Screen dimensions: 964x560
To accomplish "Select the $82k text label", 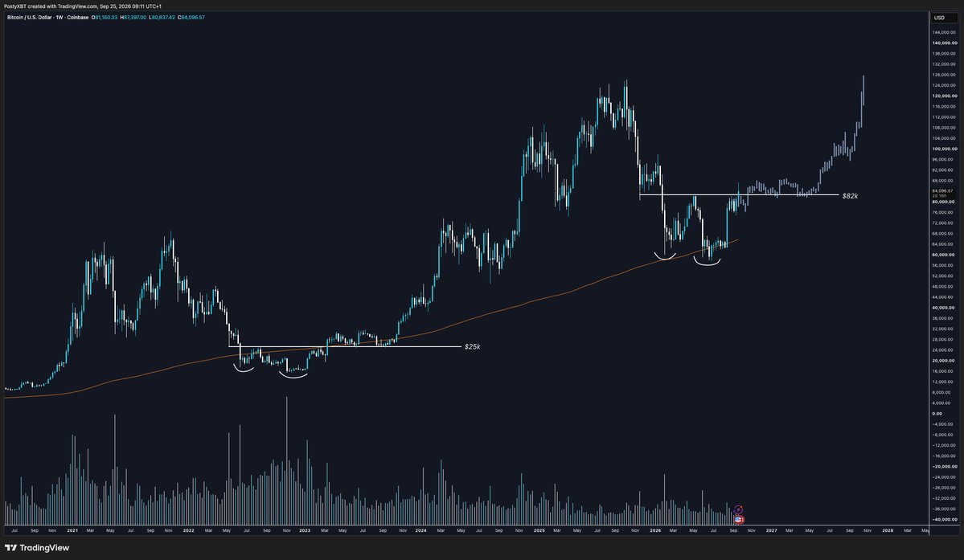I will pyautogui.click(x=851, y=196).
